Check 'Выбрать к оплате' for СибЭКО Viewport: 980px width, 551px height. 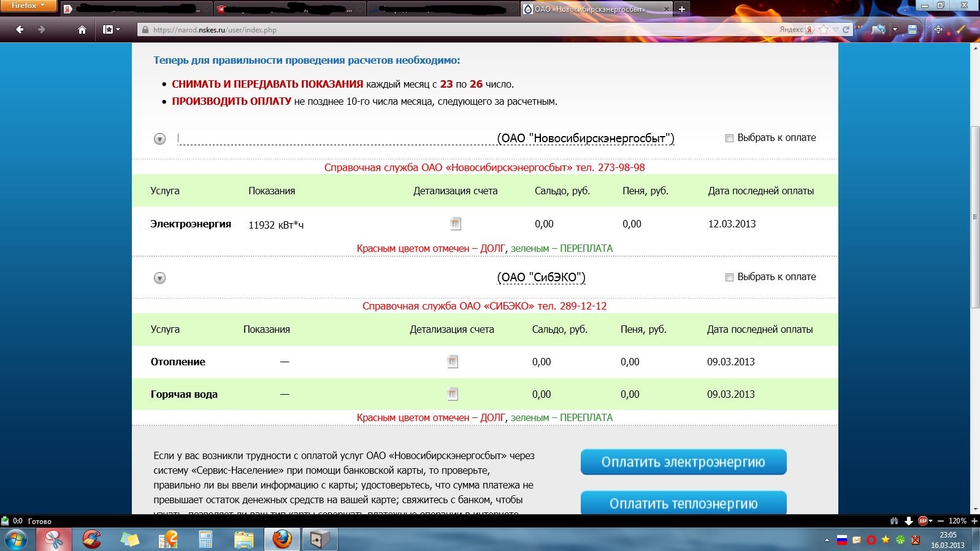729,278
